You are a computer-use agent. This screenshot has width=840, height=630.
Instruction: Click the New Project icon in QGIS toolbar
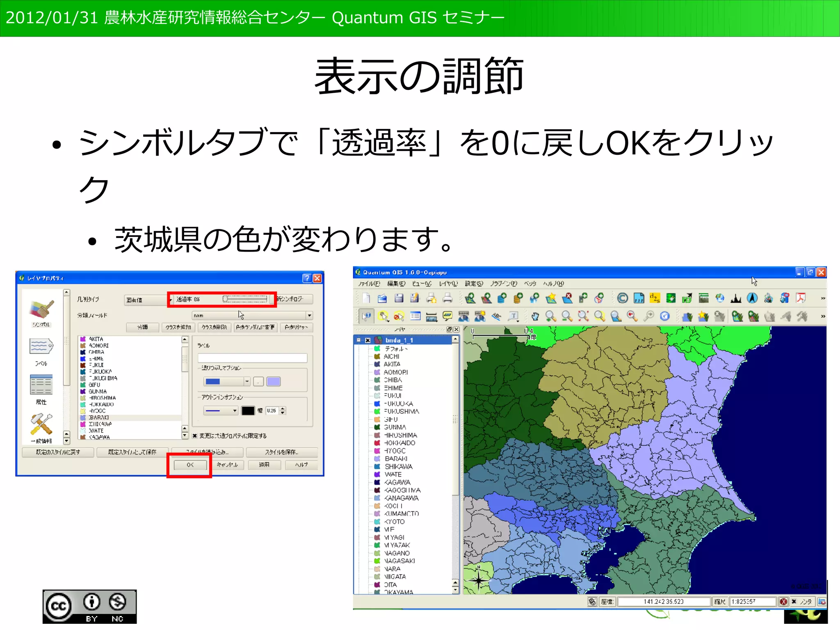[366, 298]
